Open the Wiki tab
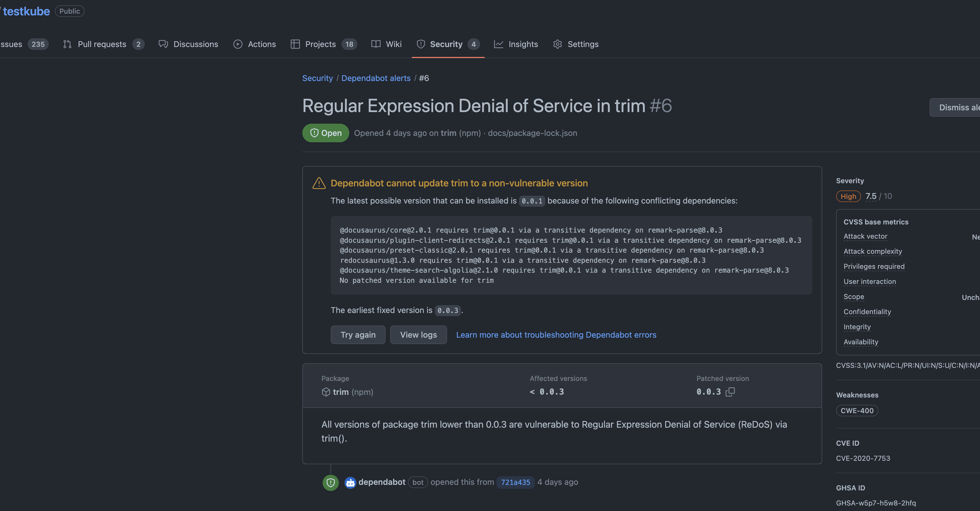 click(x=386, y=44)
